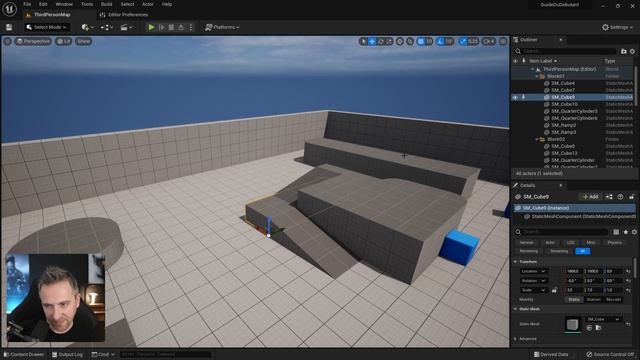Image resolution: width=640 pixels, height=360 pixels.
Task: Open the File menu
Action: pyautogui.click(x=27, y=4)
